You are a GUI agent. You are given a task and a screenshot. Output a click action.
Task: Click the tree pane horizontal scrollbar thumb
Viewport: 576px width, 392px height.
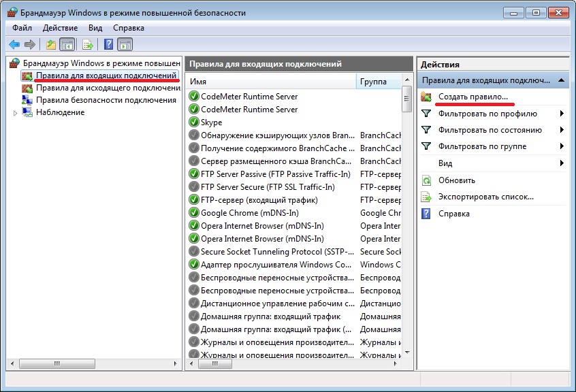(57, 363)
